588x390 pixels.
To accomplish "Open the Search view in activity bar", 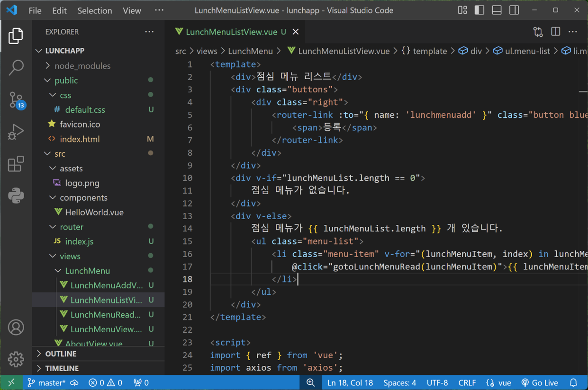I will pos(16,68).
